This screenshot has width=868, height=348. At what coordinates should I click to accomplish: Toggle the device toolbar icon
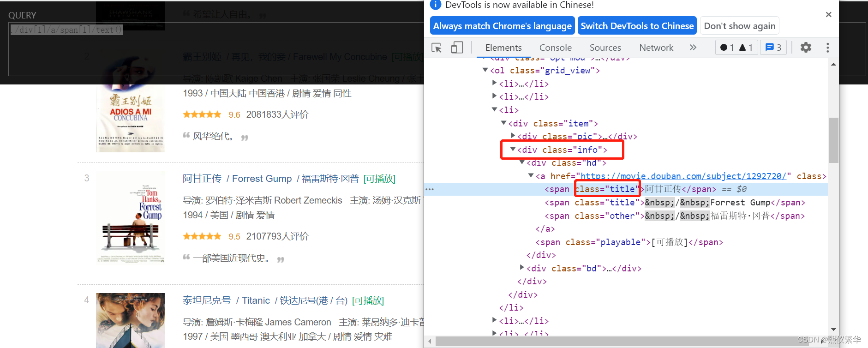click(457, 48)
